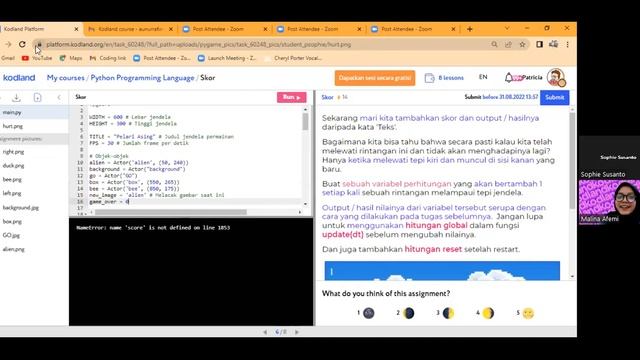Click the forward navigation arrow
The width and height of the screenshot is (640, 360).
coord(8,44)
